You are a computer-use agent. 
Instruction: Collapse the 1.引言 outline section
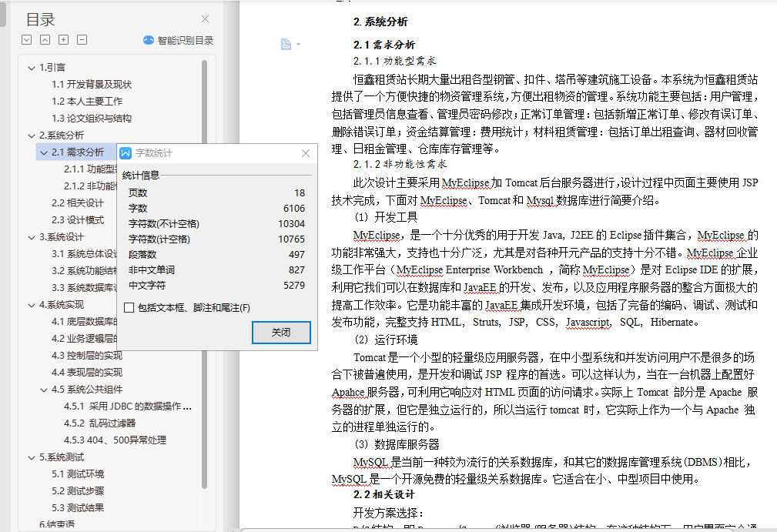[x=32, y=68]
